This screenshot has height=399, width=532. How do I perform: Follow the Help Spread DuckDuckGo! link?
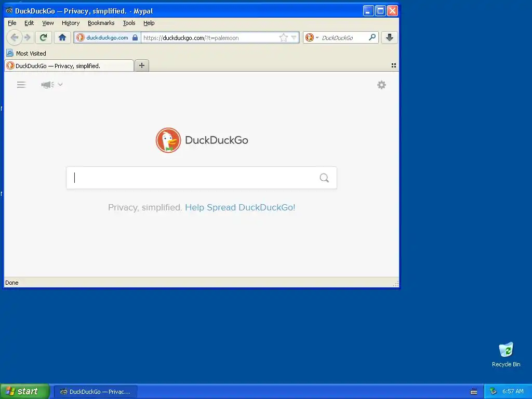[240, 207]
